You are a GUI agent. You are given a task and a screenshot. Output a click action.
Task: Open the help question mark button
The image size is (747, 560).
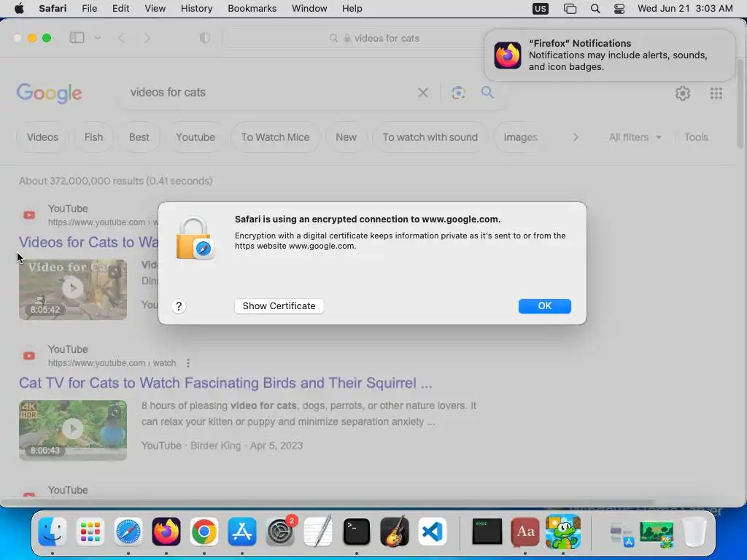click(179, 306)
